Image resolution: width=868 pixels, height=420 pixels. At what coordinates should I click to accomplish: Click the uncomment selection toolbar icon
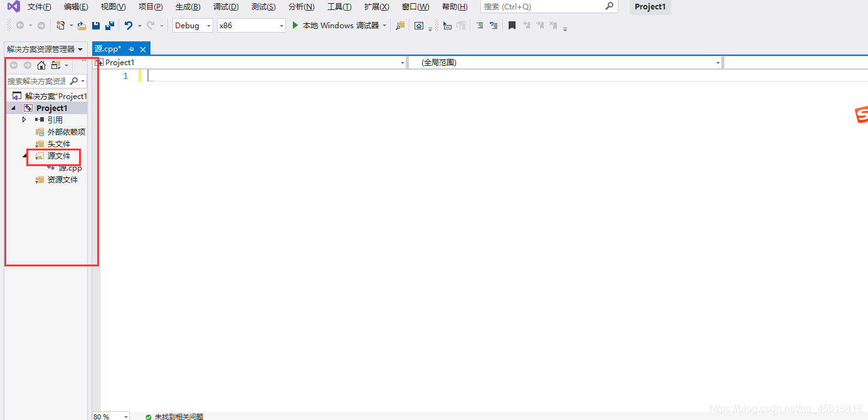click(462, 26)
